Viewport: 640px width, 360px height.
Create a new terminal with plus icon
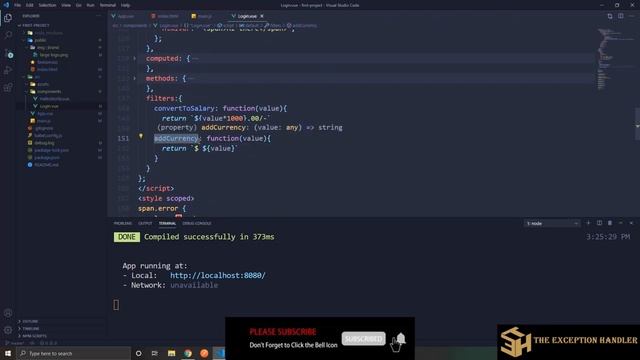pyautogui.click(x=588, y=223)
